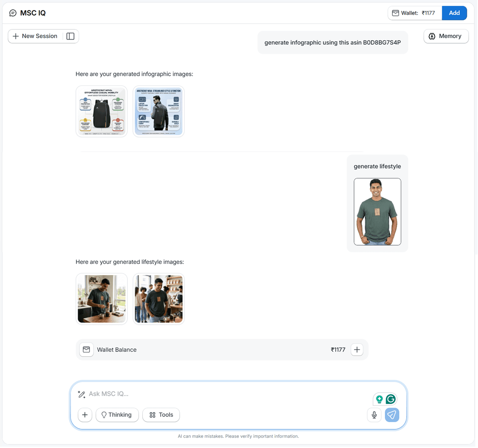
Task: Open the cafe crowd lifestyle image thumbnail
Action: [159, 299]
